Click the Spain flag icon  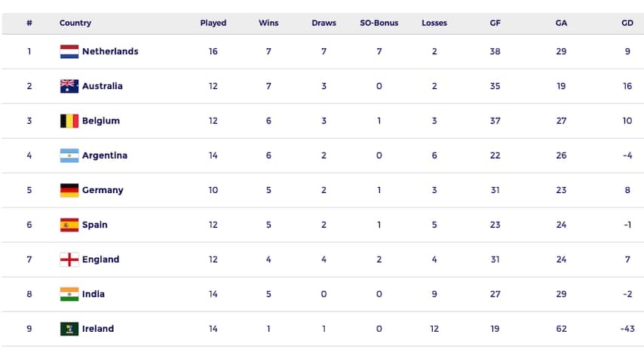coord(69,225)
